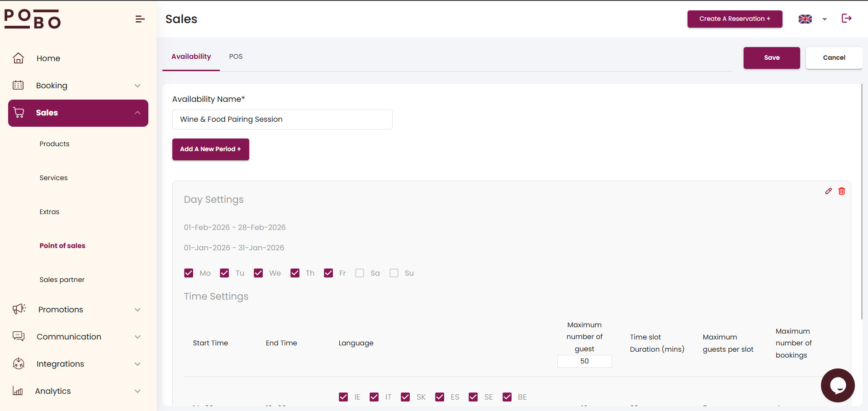This screenshot has width=868, height=411.
Task: Click the logout icon in header
Action: [x=846, y=18]
